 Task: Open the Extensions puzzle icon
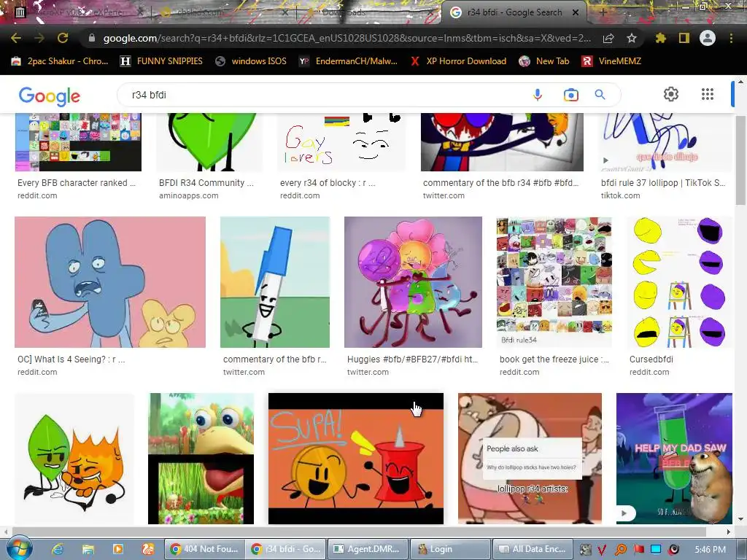tap(660, 38)
